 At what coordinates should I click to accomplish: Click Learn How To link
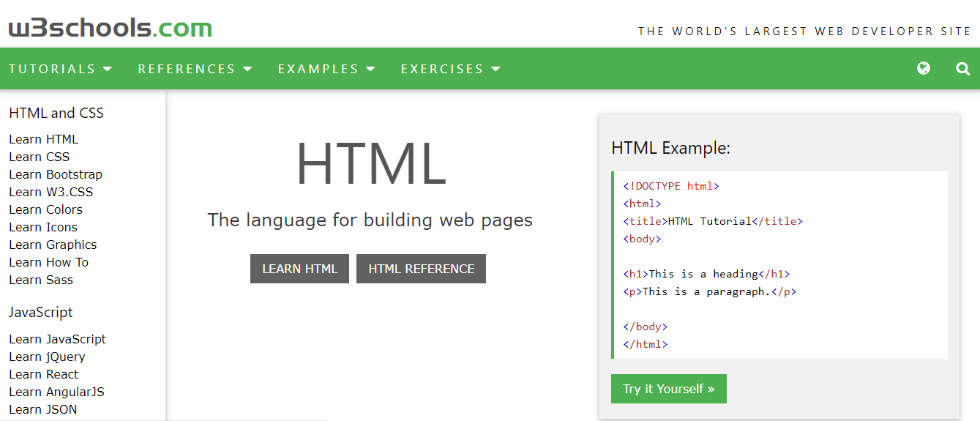(x=48, y=262)
